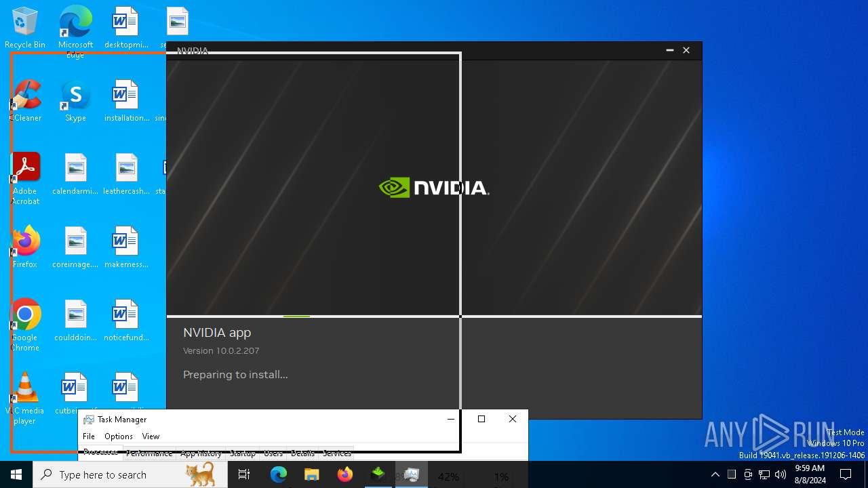Switch to NVIDIA installer taskbar button
The image size is (868, 488).
pos(378,474)
